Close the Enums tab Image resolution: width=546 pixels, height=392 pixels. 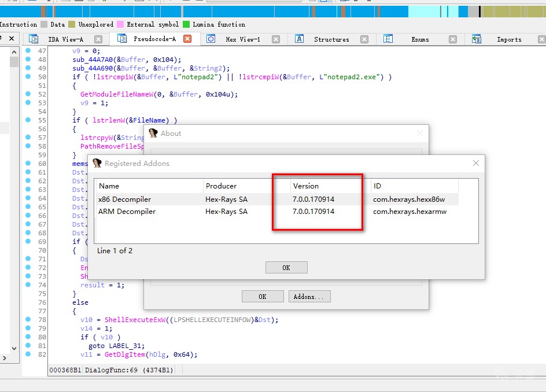pos(453,39)
